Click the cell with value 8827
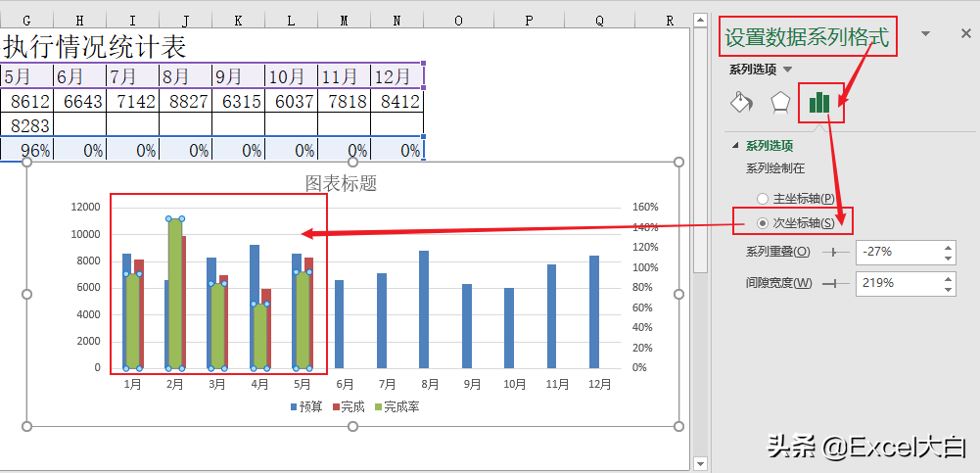This screenshot has width=980, height=473. 185,101
